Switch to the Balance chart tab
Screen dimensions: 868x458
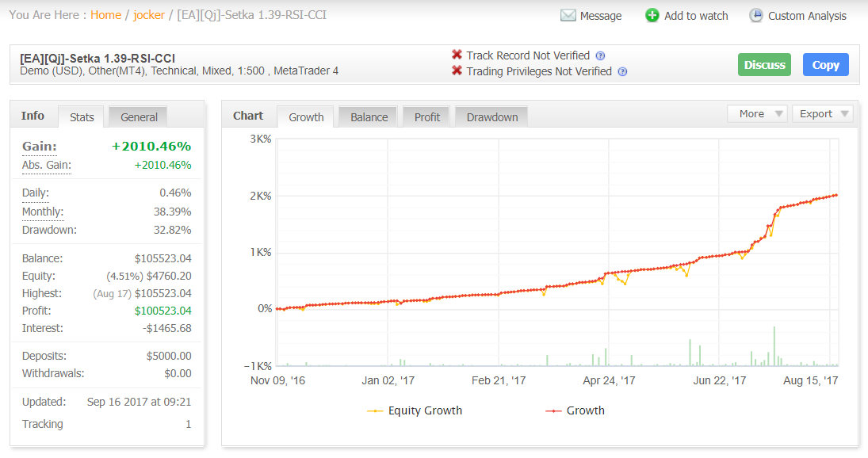tap(369, 117)
